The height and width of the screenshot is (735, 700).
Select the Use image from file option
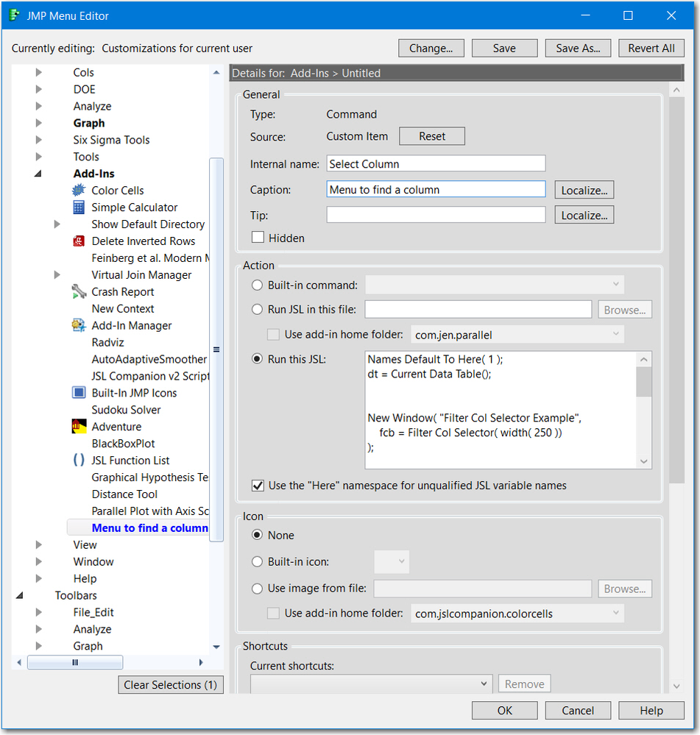point(257,589)
